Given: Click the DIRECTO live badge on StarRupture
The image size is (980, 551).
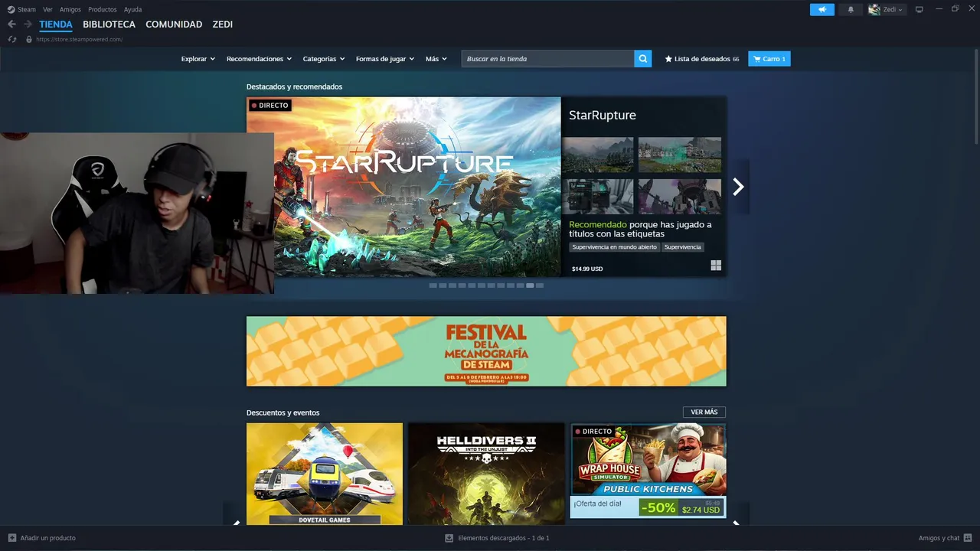Looking at the screenshot, I should coord(269,106).
